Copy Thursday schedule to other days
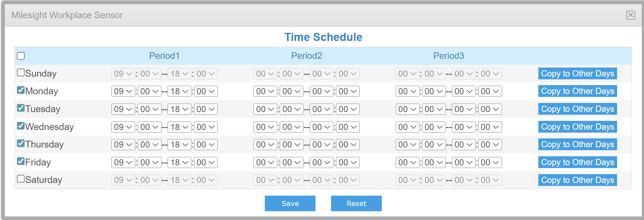The image size is (644, 220). (577, 145)
